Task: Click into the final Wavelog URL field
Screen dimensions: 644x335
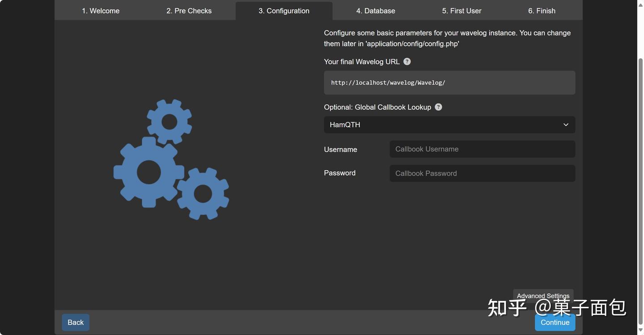Action: (x=449, y=83)
